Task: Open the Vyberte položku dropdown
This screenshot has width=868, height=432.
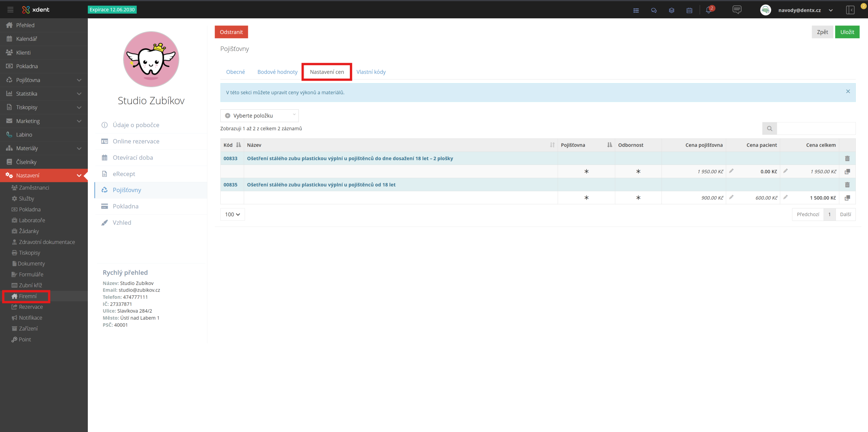Action: [x=259, y=116]
